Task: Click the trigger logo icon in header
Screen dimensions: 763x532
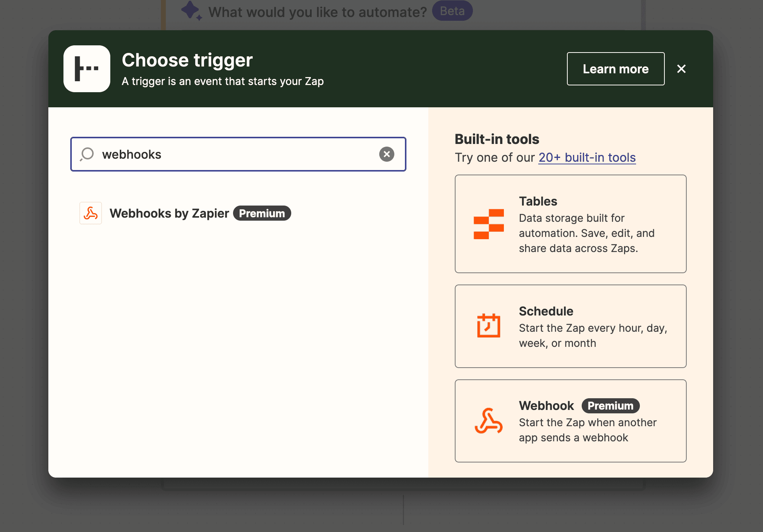Action: pyautogui.click(x=87, y=69)
